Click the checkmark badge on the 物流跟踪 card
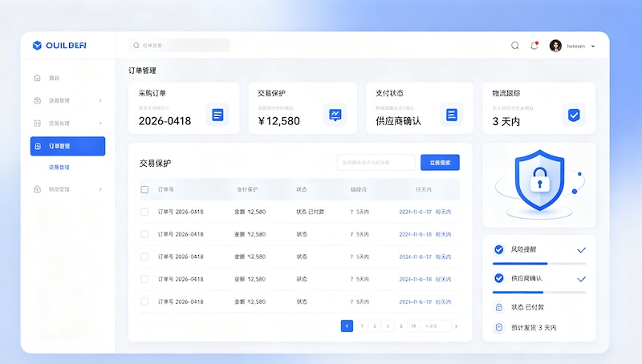This screenshot has height=364, width=642. [x=574, y=115]
